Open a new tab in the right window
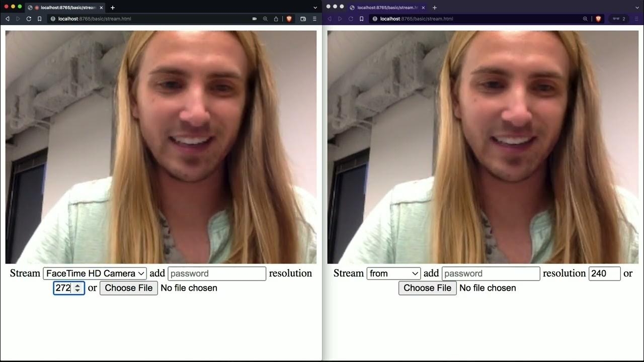This screenshot has width=644, height=362. (x=435, y=8)
